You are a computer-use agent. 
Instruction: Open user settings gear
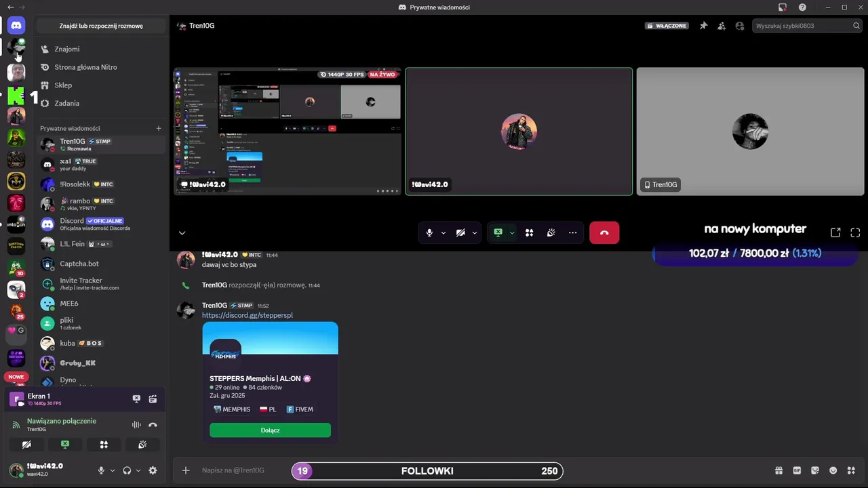pos(153,470)
